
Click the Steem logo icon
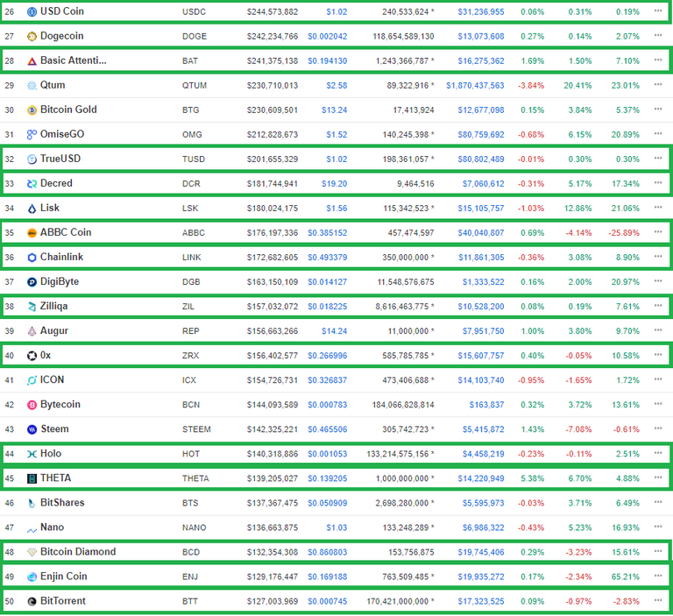pyautogui.click(x=32, y=429)
